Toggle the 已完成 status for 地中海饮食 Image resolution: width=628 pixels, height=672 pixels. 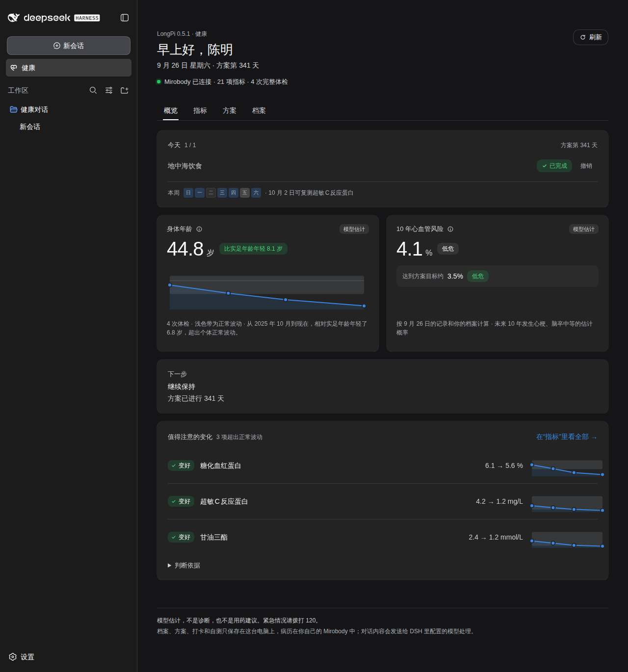(x=554, y=166)
